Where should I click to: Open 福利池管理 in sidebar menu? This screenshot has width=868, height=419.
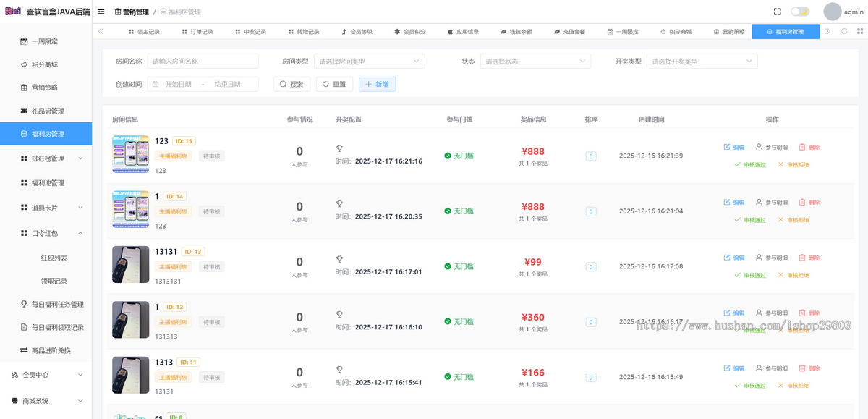tap(46, 183)
